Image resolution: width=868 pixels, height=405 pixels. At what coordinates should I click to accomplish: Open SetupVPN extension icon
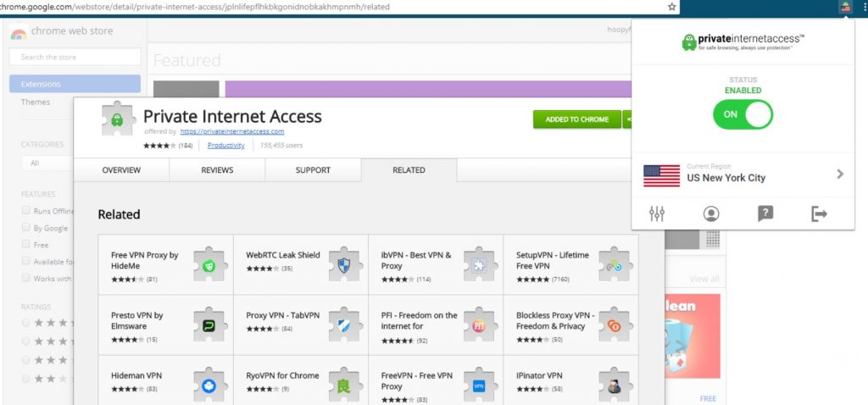pos(614,264)
